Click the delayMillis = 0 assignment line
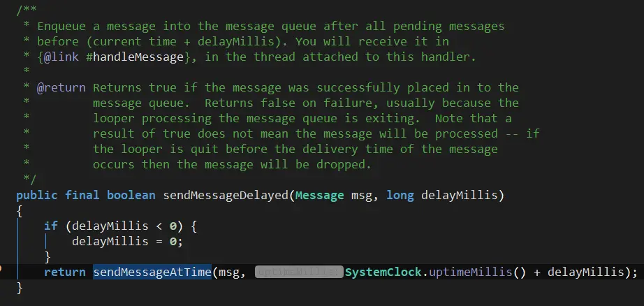Screen dimensions: 644x306 tap(127, 241)
